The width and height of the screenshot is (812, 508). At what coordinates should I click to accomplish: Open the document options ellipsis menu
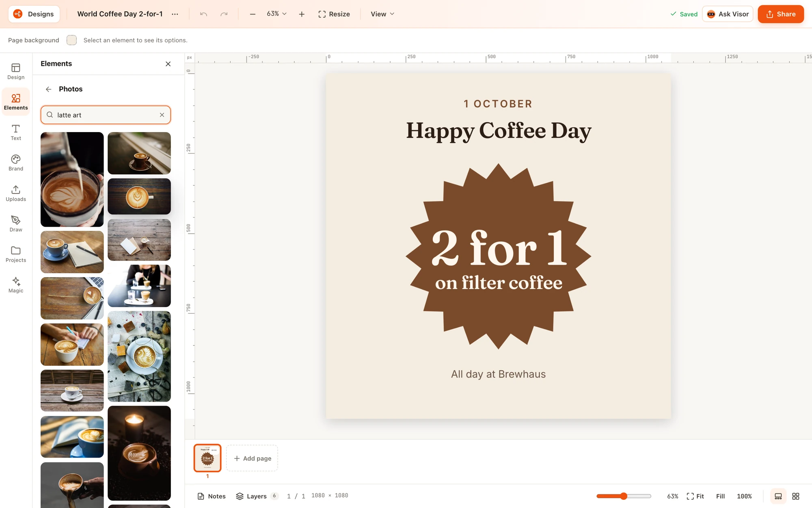coord(175,14)
